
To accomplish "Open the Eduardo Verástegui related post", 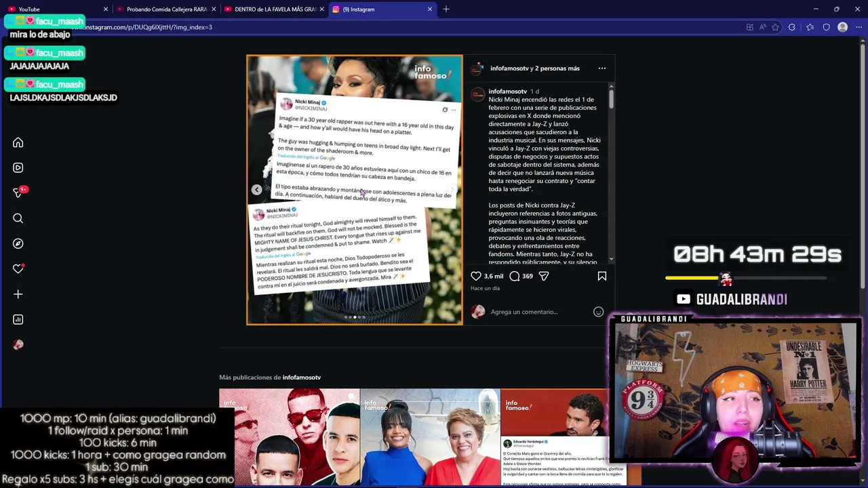I will click(555, 437).
